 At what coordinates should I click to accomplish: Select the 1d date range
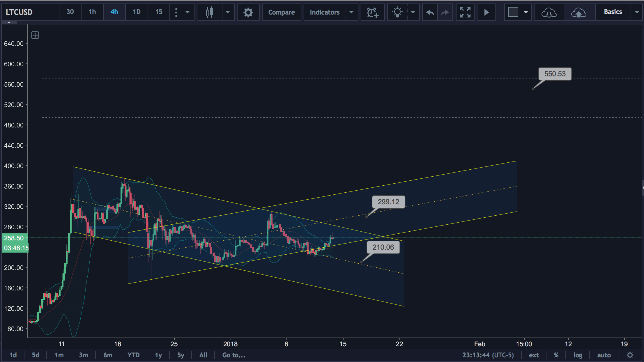point(13,355)
